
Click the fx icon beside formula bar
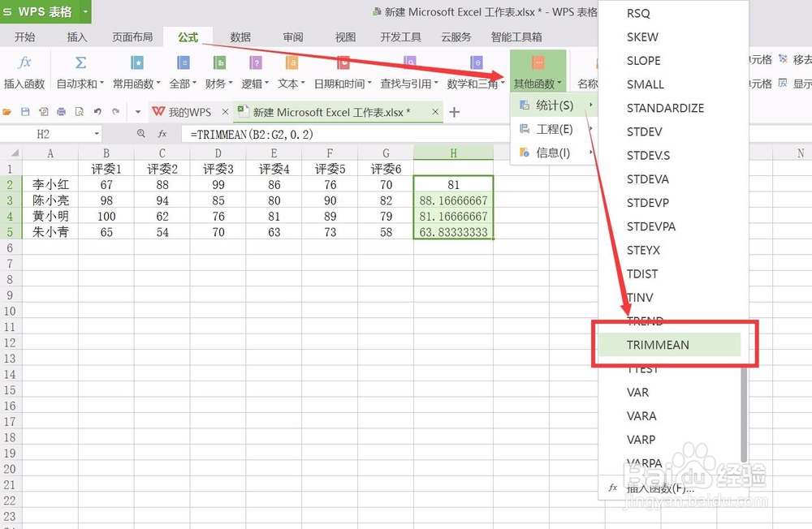162,134
